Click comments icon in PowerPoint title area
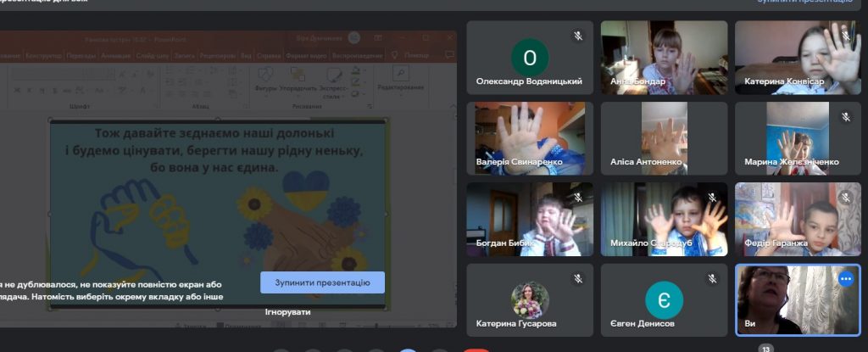This screenshot has height=352, width=868. (x=449, y=55)
